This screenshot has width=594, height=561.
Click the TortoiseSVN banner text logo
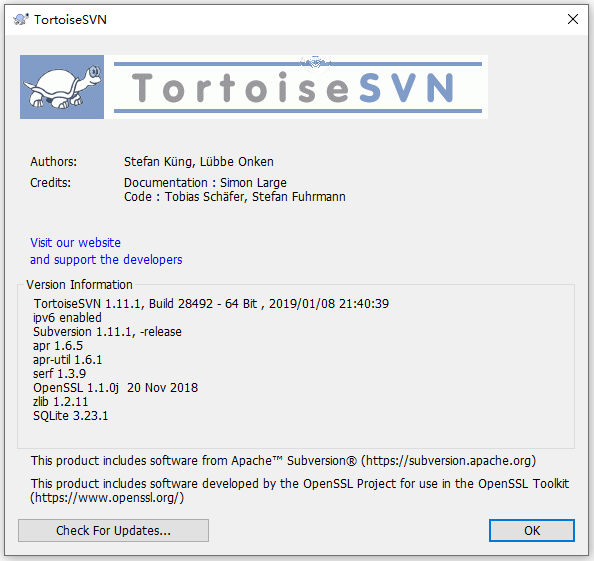pos(297,87)
